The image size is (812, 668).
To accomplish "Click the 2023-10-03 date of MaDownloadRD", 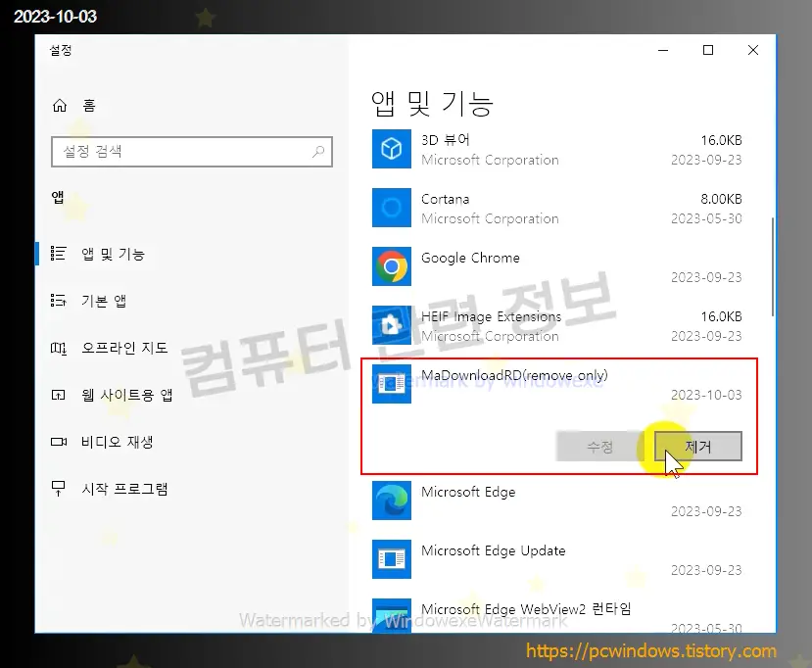I will (706, 395).
